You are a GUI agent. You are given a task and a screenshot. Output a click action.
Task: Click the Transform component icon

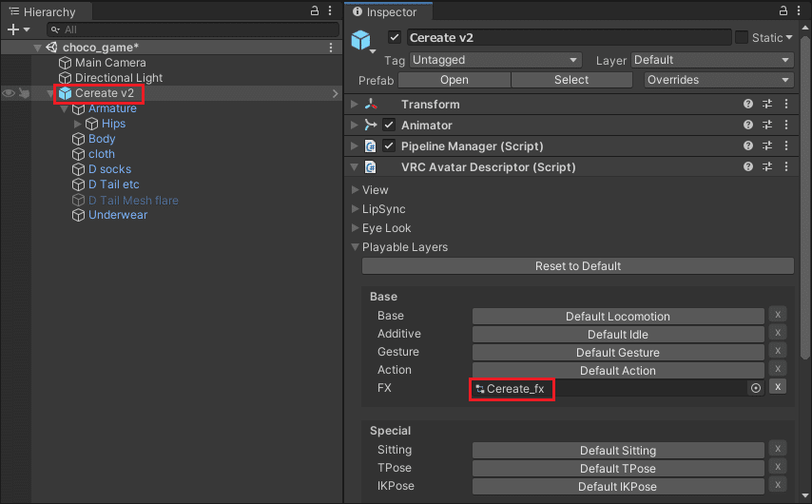coord(371,104)
